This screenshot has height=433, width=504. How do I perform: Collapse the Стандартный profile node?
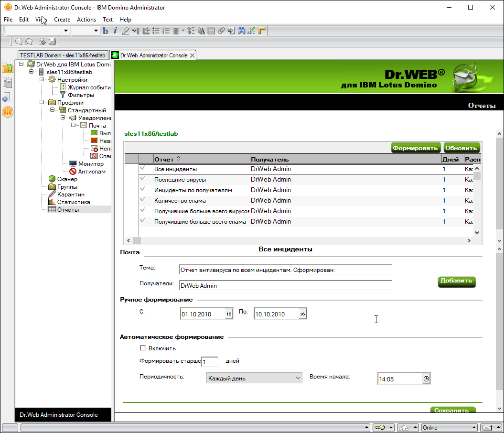point(52,110)
